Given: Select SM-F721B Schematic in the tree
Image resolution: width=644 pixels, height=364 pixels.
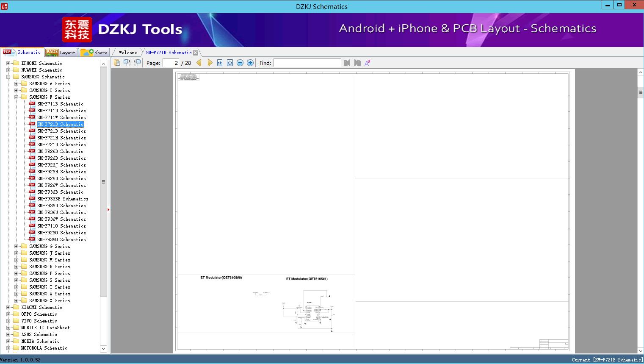Looking at the screenshot, I should [x=61, y=124].
